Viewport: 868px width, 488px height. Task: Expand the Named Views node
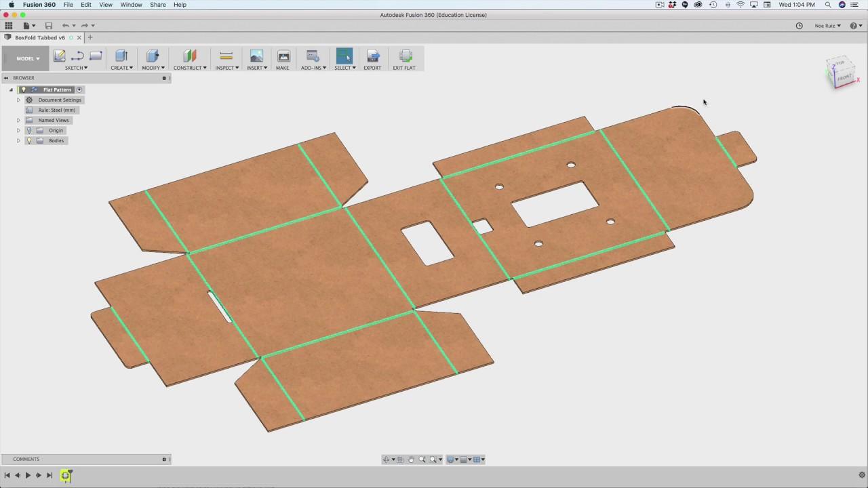(x=18, y=120)
